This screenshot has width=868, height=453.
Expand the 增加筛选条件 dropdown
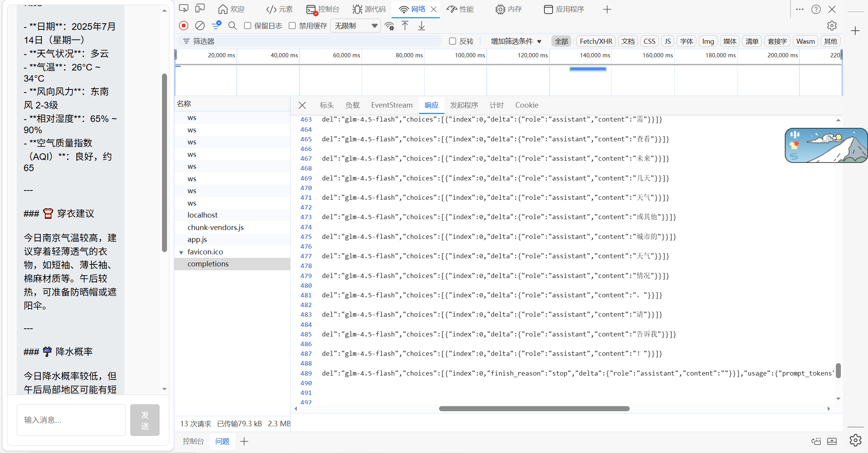point(515,41)
